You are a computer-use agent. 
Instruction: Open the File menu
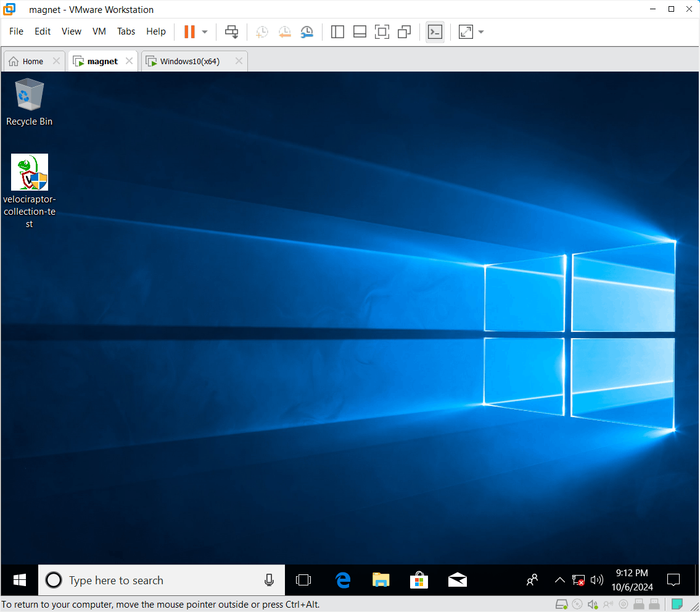pos(16,31)
